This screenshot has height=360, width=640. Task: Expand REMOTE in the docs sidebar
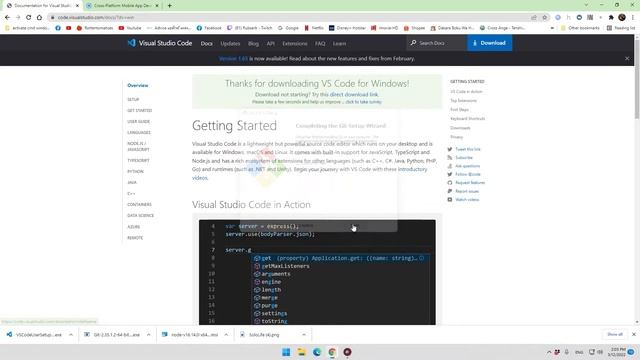(135, 238)
